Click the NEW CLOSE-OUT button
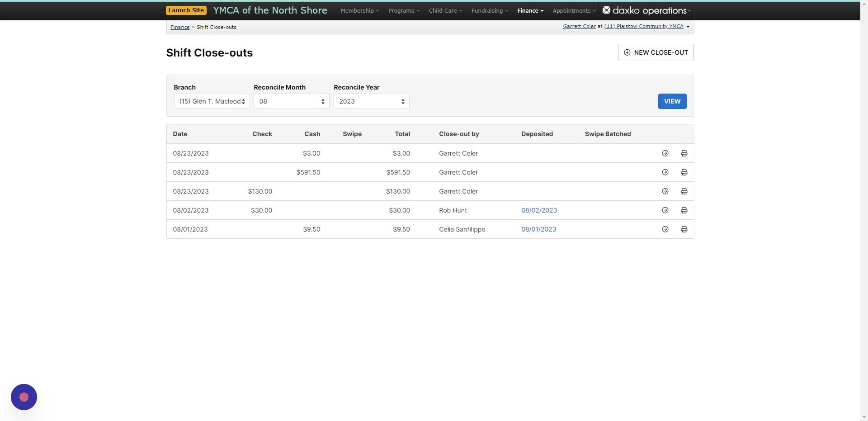The image size is (868, 421). [x=656, y=52]
